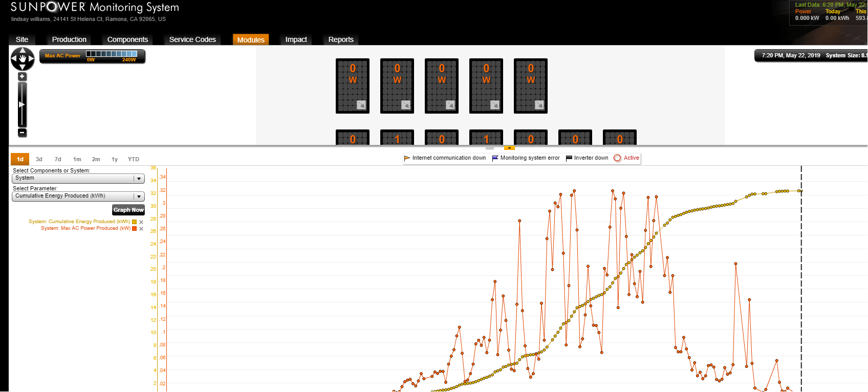868x392 pixels.
Task: Pan the module view left
Action: 14,59
